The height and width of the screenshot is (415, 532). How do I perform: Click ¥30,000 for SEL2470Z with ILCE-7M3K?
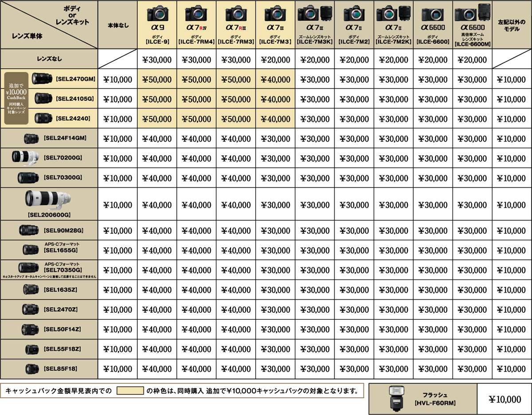(x=314, y=310)
